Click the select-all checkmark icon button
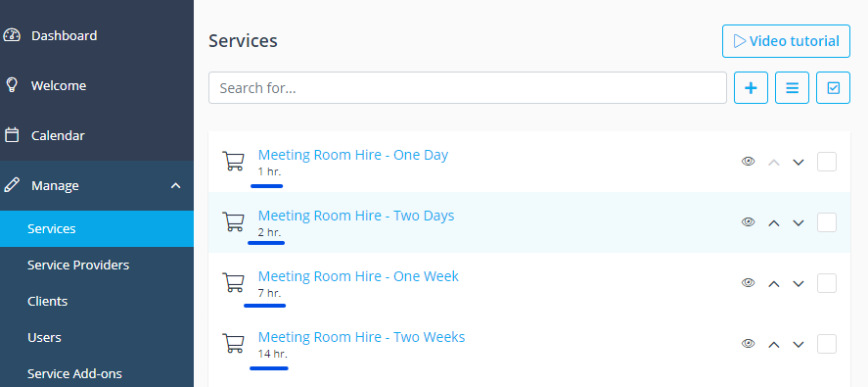Image resolution: width=868 pixels, height=387 pixels. (x=833, y=87)
